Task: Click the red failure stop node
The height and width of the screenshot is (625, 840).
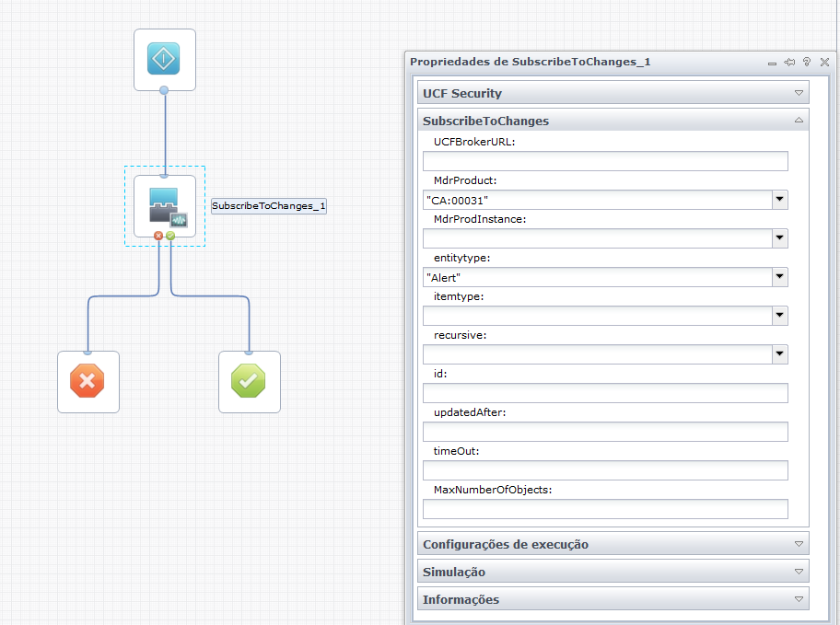Action: tap(87, 381)
